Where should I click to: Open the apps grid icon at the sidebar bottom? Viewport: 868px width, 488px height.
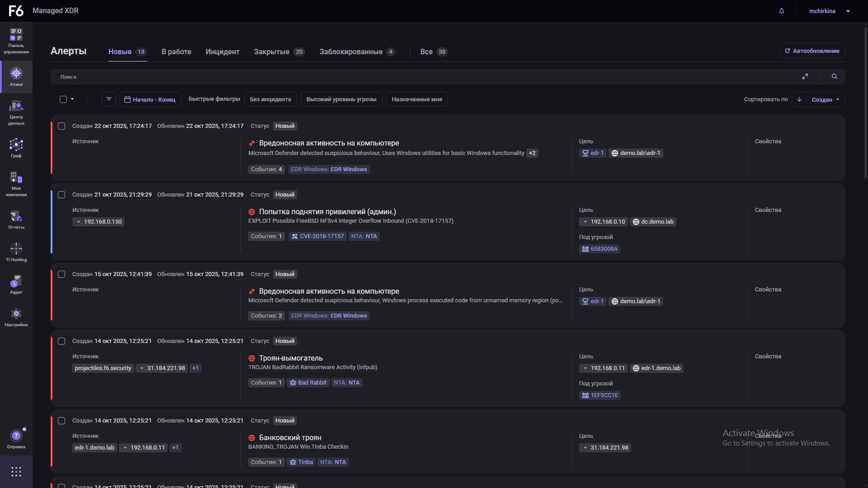coord(16,471)
